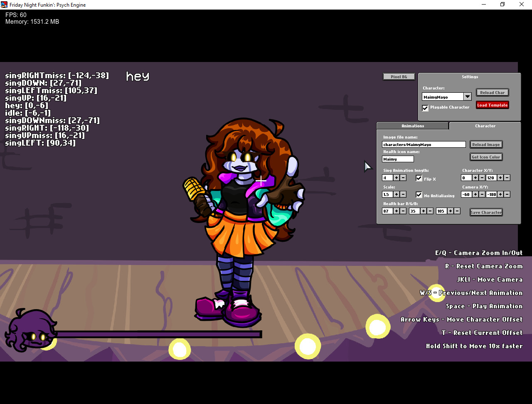Screen dimensions: 532x404
Task: Click the red Load Template button
Action: point(493,105)
